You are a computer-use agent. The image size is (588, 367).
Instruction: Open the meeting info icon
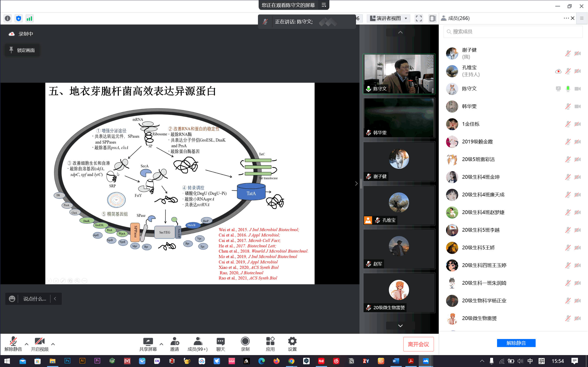[x=8, y=18]
